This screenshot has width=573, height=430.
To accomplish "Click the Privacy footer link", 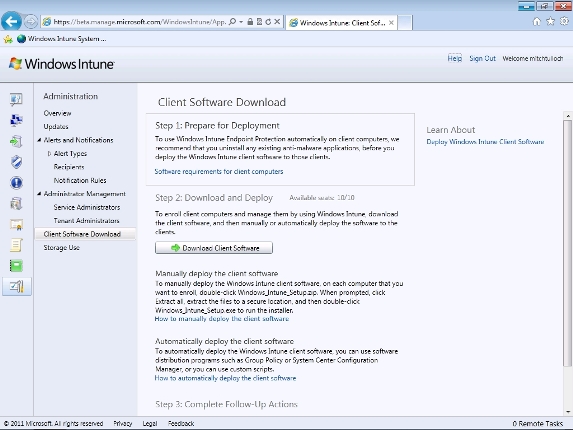I will (x=123, y=423).
